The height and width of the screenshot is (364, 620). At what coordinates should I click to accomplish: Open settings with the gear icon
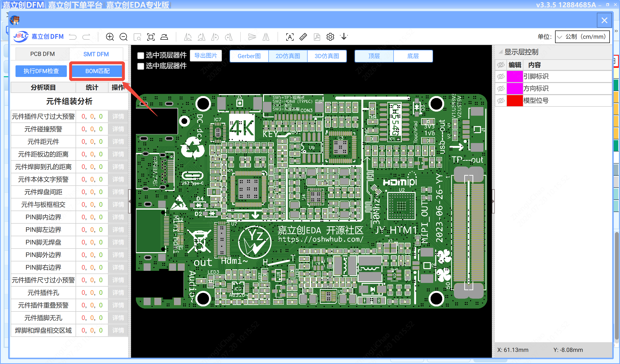click(330, 37)
